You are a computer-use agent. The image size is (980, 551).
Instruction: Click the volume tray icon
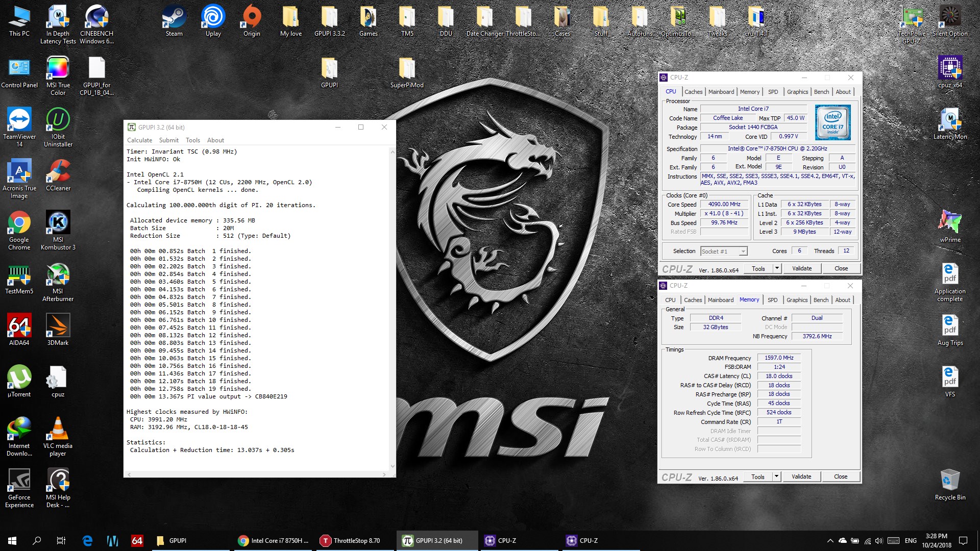[x=879, y=541]
